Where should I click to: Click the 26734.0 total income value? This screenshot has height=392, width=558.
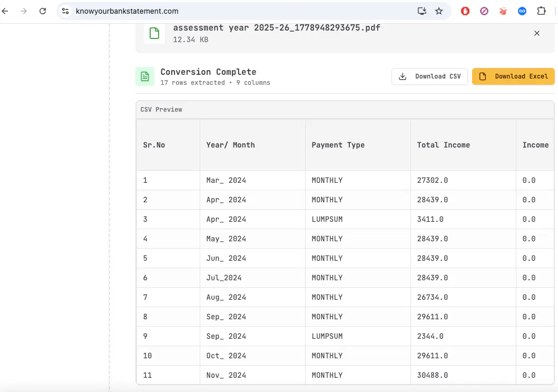(433, 297)
